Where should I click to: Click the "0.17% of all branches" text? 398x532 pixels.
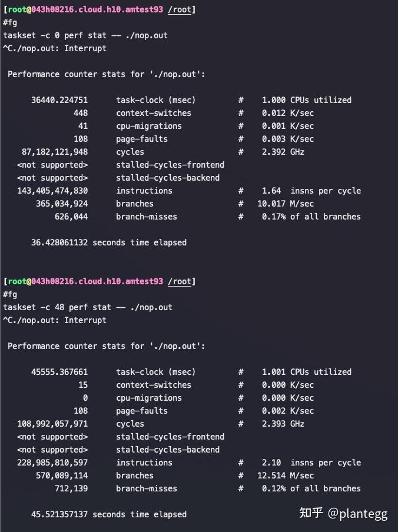tap(311, 217)
